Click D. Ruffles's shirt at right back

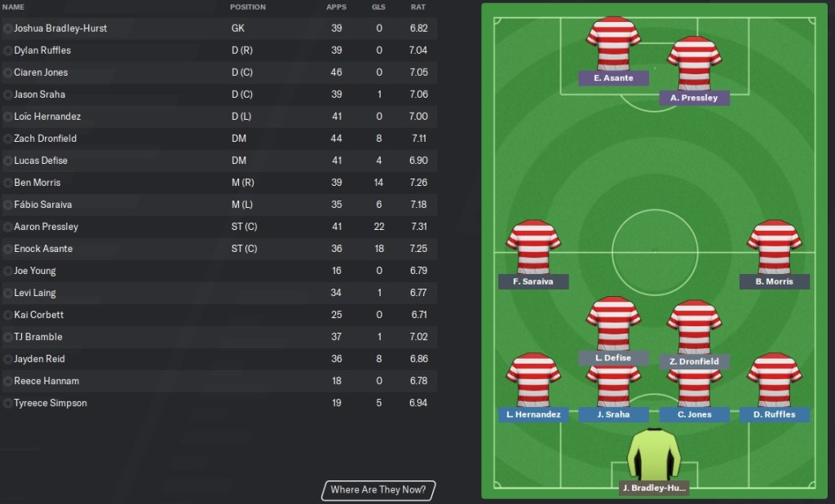pos(774,380)
